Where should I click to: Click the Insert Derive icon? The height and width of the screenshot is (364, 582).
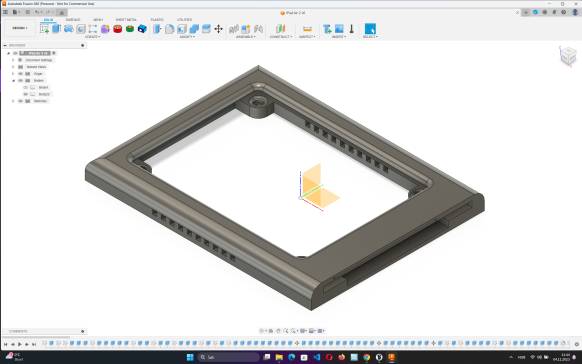click(327, 29)
